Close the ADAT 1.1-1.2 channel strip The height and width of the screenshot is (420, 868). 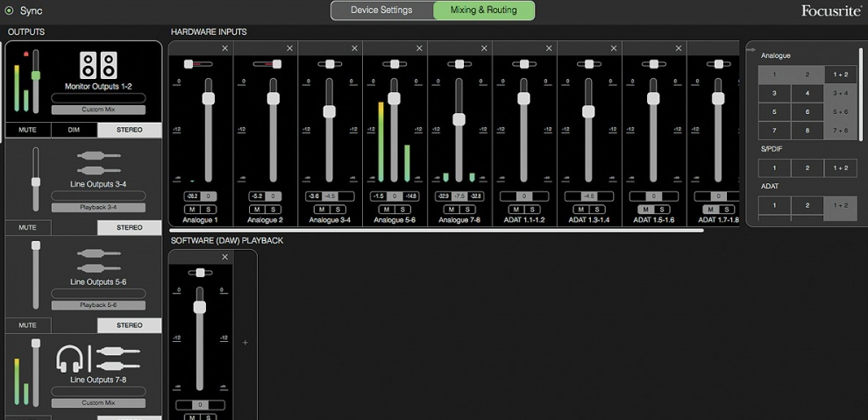pos(549,48)
